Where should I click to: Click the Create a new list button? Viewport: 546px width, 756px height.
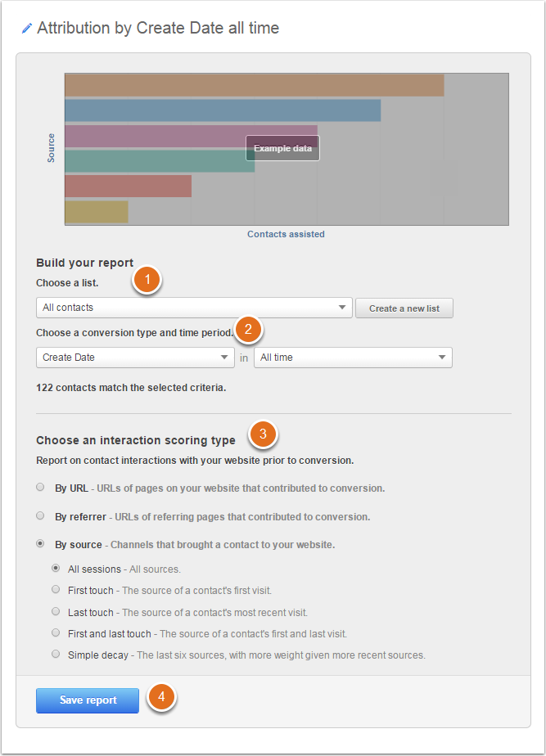coord(404,308)
